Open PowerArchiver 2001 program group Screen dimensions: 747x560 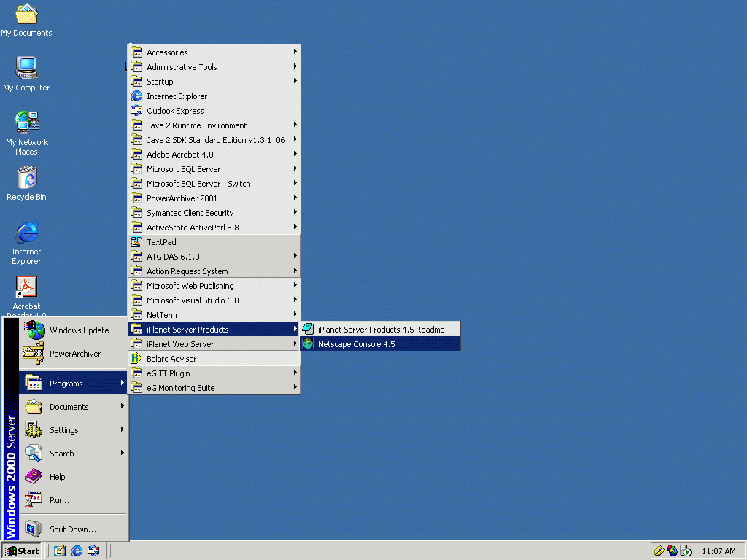(x=214, y=198)
